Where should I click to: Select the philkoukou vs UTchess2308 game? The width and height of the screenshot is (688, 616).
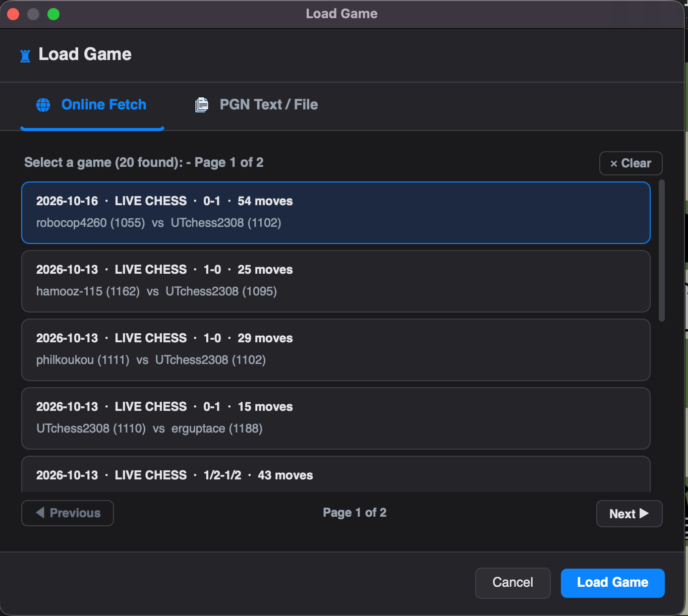point(336,350)
